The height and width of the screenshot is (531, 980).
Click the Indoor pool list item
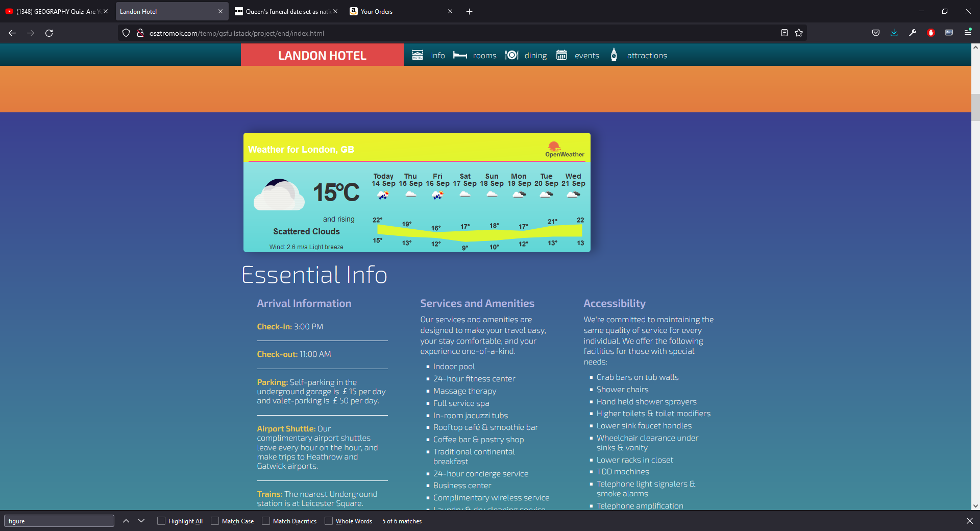[454, 367]
